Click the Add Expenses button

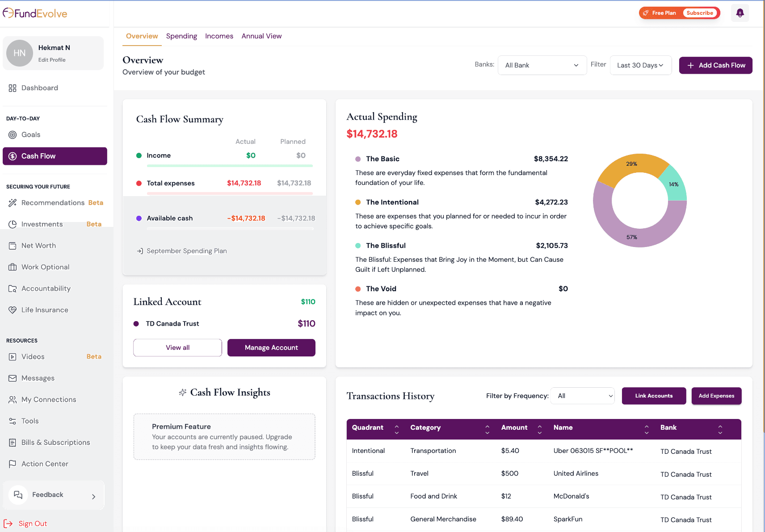click(716, 396)
